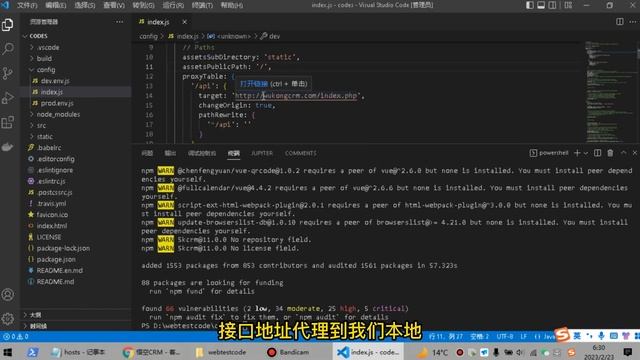Screen dimensions: 640x360
Task: Split the editor to the right
Action: point(620,22)
